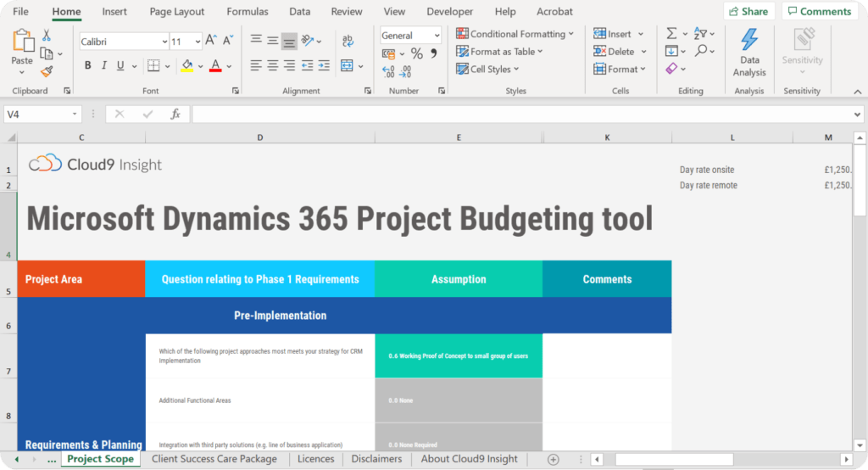Image resolution: width=868 pixels, height=470 pixels.
Task: Switch to the Insert ribbon tab
Action: tap(114, 12)
